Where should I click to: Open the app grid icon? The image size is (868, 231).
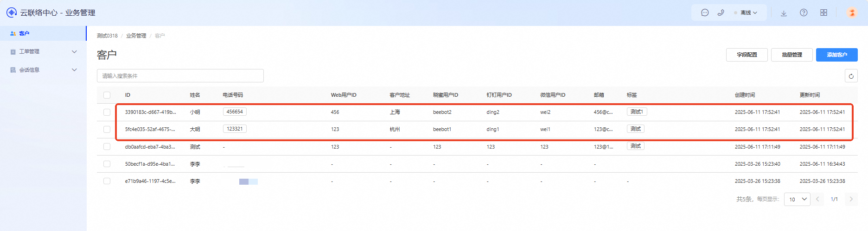point(823,12)
